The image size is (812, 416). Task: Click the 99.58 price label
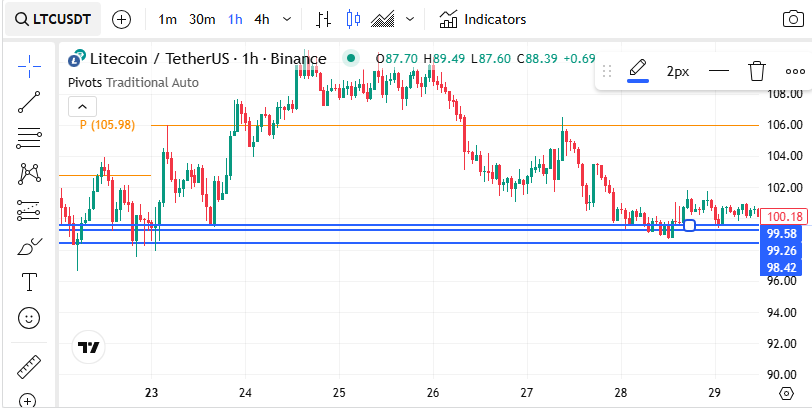pos(781,234)
